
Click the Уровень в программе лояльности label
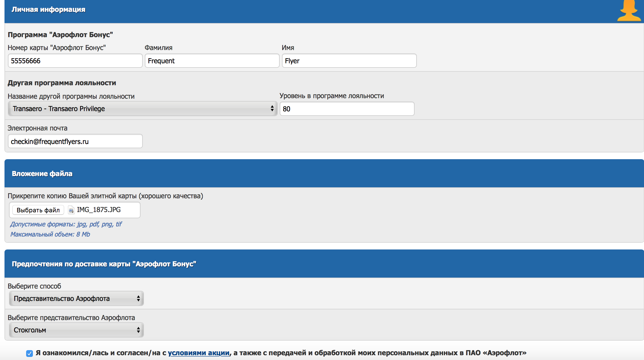click(x=332, y=96)
